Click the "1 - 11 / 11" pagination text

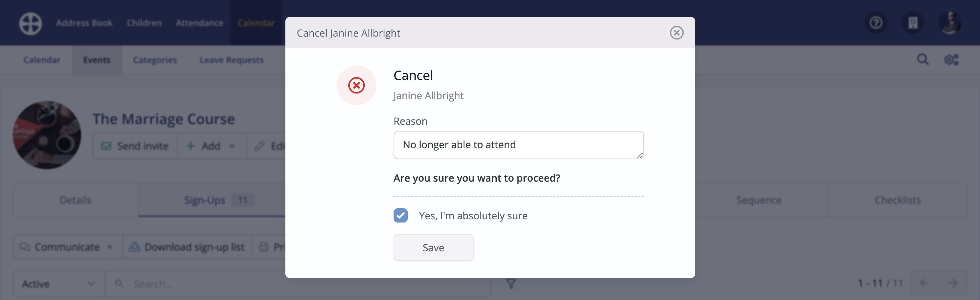[x=880, y=283]
